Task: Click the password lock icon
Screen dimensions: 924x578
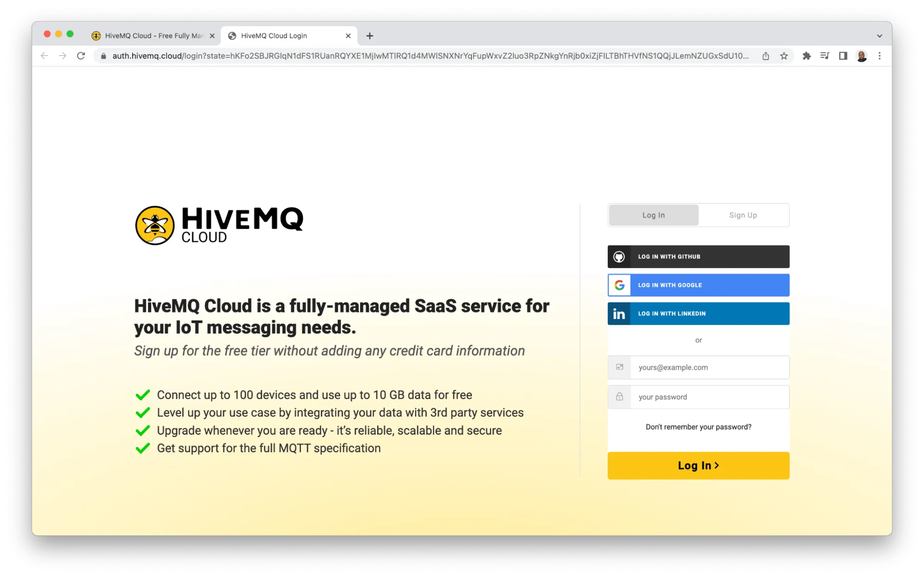Action: (619, 397)
